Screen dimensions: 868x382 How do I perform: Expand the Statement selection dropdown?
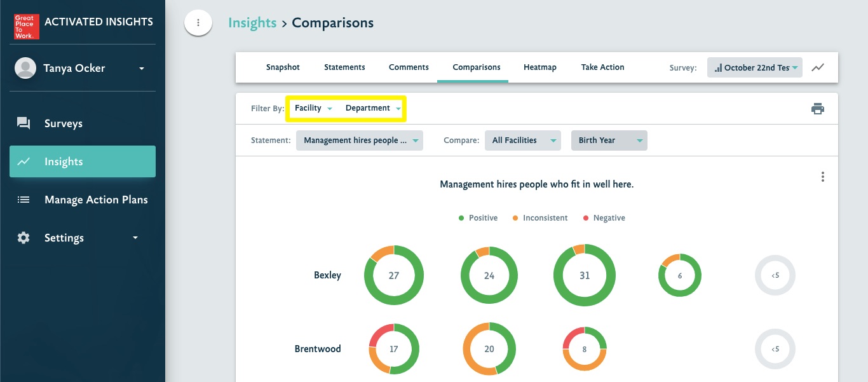[359, 140]
